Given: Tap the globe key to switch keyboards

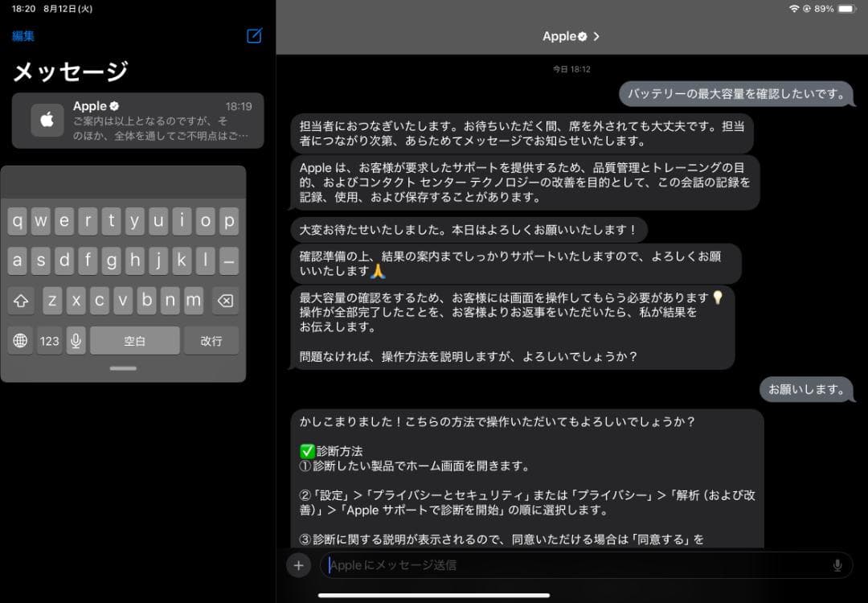Looking at the screenshot, I should (x=19, y=341).
